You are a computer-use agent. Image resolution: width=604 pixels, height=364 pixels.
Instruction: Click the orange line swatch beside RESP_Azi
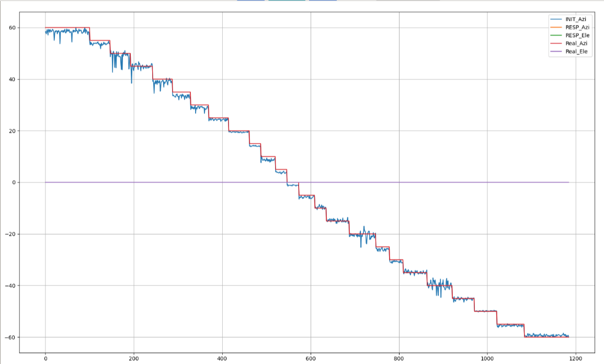(x=556, y=27)
